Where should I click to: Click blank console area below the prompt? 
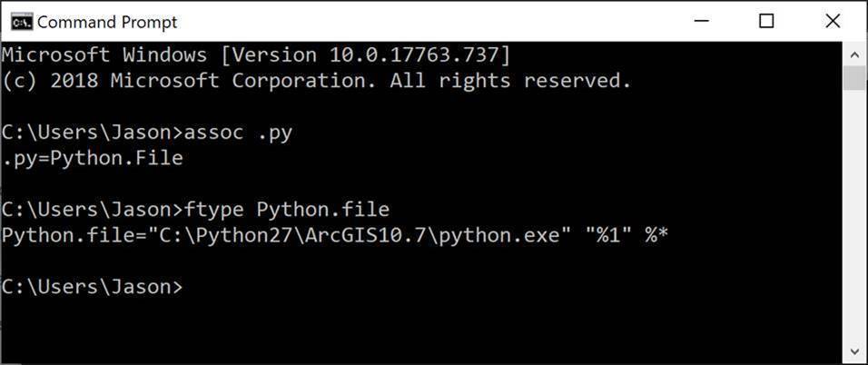pos(420,330)
